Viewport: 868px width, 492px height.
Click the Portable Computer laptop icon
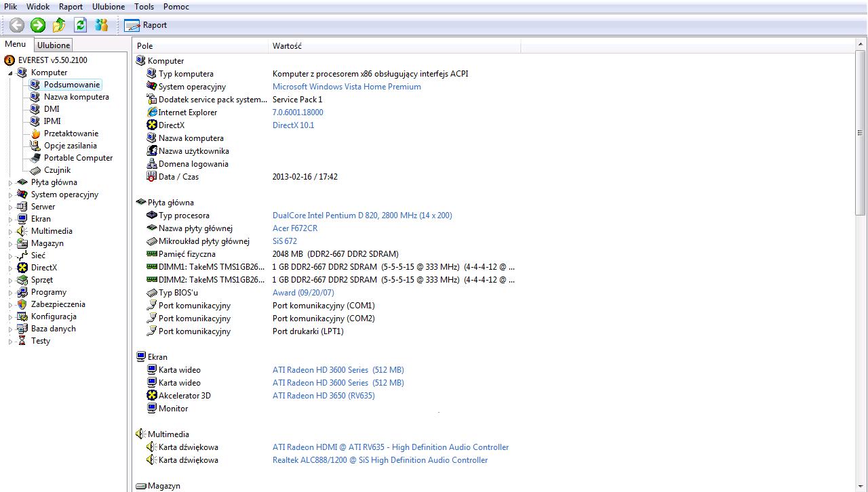[x=35, y=158]
